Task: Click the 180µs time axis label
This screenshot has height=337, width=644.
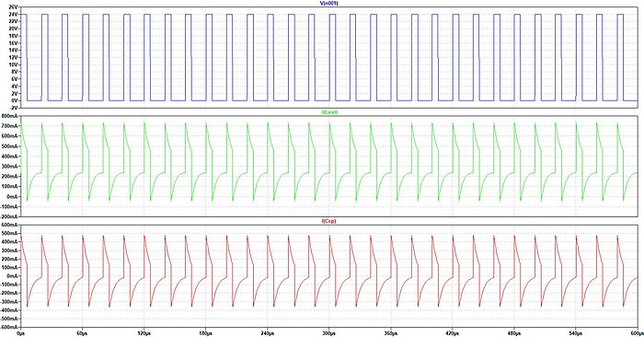Action: [x=205, y=333]
